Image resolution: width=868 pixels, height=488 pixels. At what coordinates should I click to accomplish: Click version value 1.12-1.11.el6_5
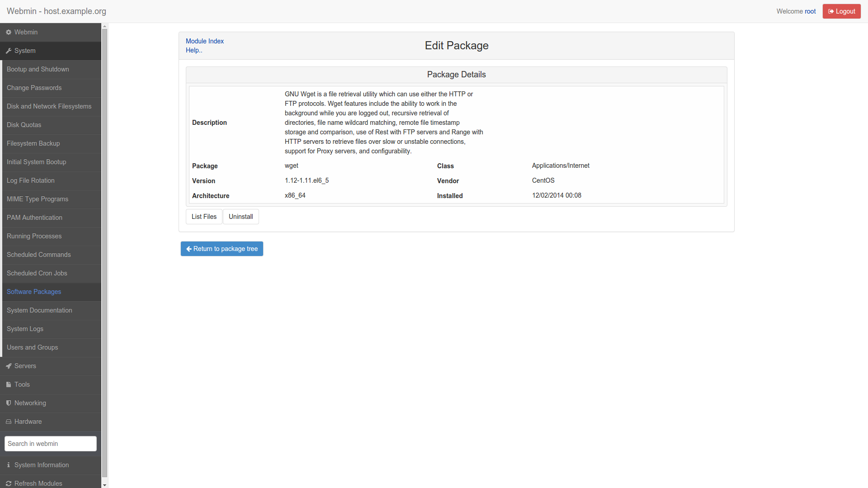click(307, 180)
